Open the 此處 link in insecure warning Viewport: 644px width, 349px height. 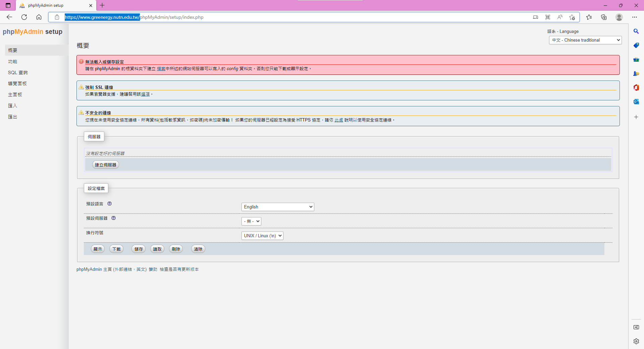pyautogui.click(x=339, y=120)
